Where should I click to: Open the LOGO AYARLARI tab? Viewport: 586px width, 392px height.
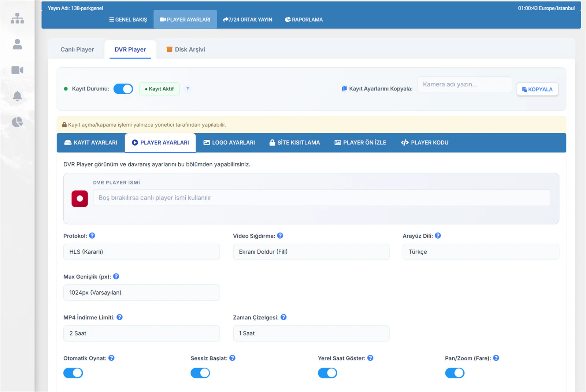coord(229,143)
